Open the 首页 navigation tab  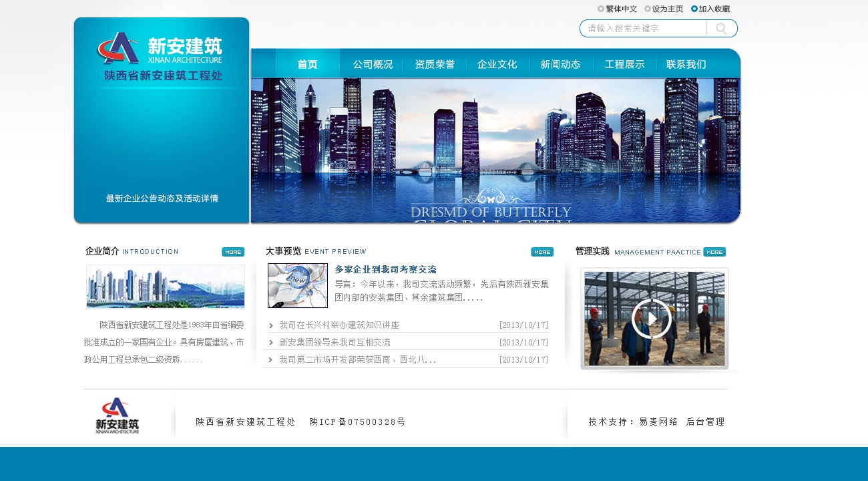[308, 64]
